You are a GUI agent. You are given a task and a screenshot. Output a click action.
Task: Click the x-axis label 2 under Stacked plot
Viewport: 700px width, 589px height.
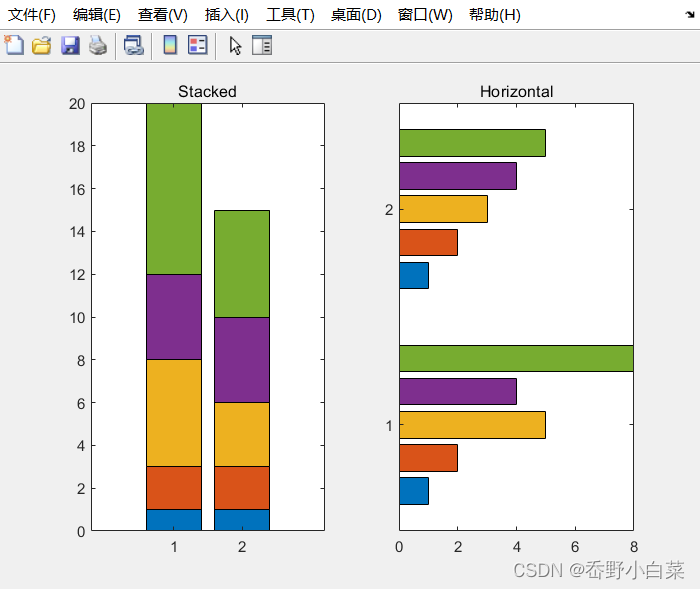242,547
